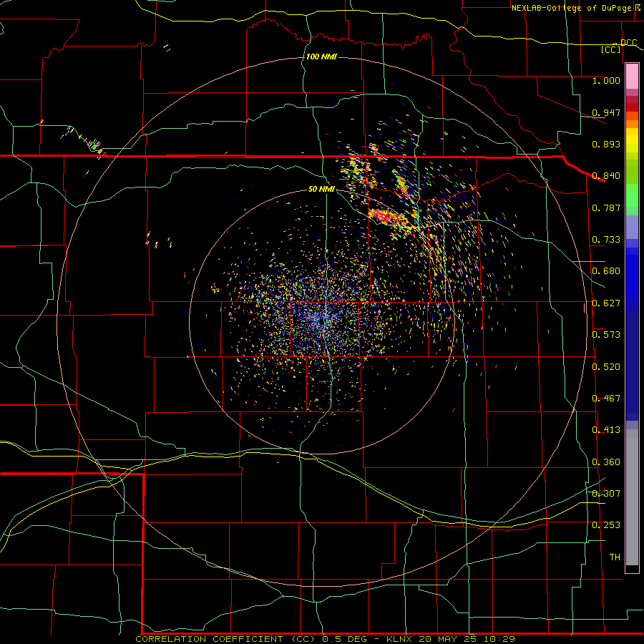Click the 1.000 legend value

tap(606, 80)
